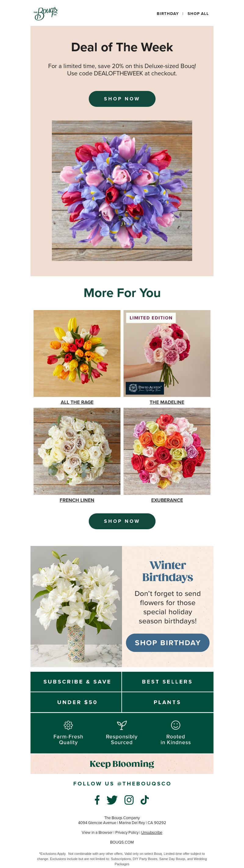The height and width of the screenshot is (868, 244).
Task: Open the Twitter bird icon
Action: [x=112, y=800]
